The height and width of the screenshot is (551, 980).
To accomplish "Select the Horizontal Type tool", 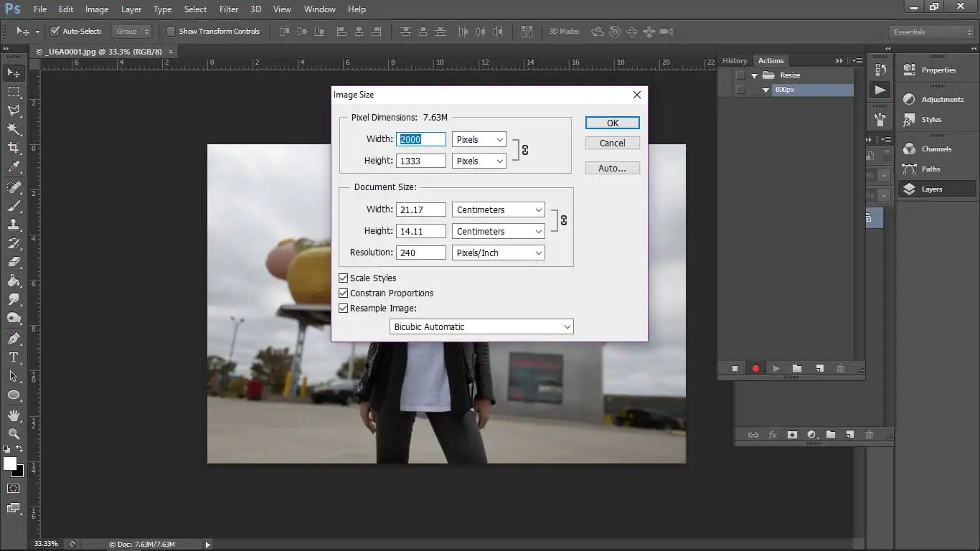I will click(13, 357).
